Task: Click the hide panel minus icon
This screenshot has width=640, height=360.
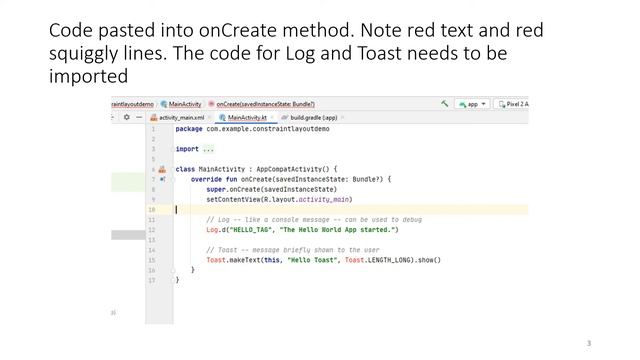Action: (x=139, y=117)
